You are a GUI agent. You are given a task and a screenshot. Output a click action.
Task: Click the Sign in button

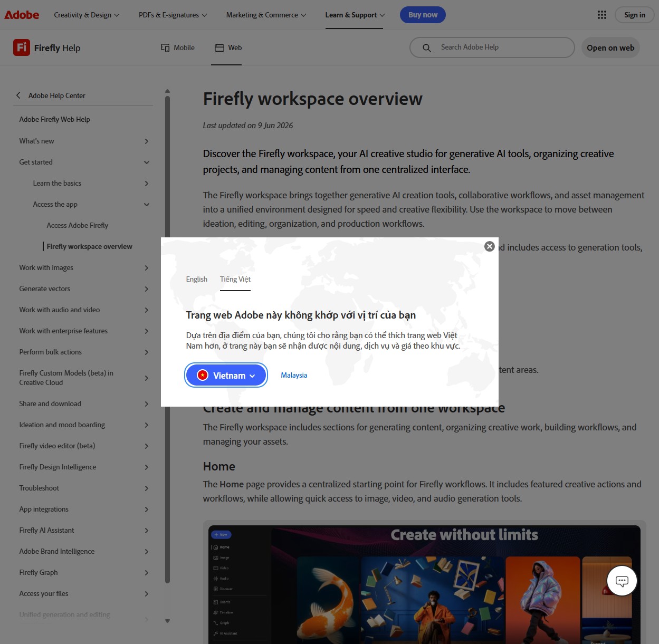click(635, 15)
